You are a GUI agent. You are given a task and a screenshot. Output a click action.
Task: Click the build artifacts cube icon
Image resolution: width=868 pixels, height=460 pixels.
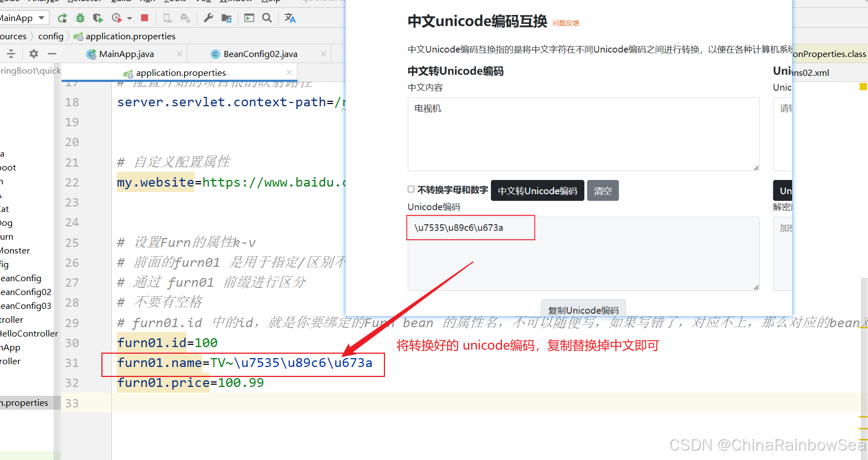[186, 18]
